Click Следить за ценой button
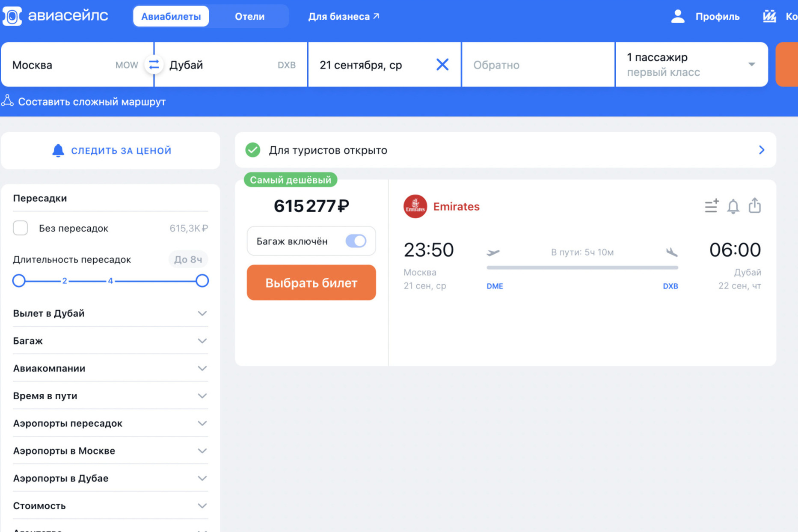The image size is (798, 532). point(111,150)
